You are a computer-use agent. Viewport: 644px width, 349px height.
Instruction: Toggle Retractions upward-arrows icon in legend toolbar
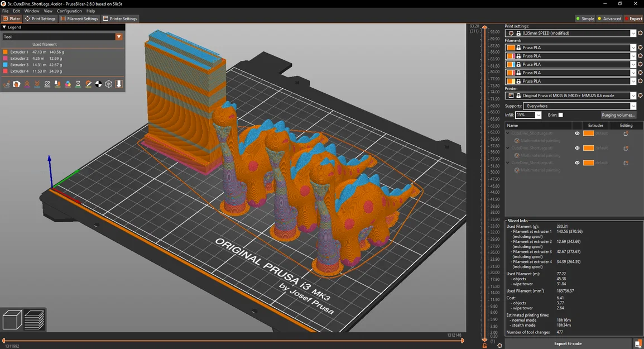click(x=27, y=84)
